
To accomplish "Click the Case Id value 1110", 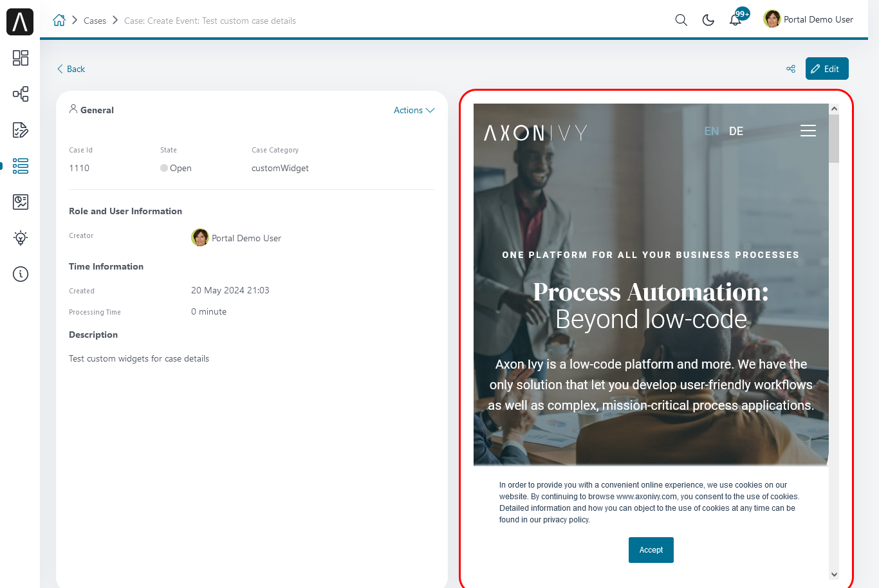I will tap(79, 168).
